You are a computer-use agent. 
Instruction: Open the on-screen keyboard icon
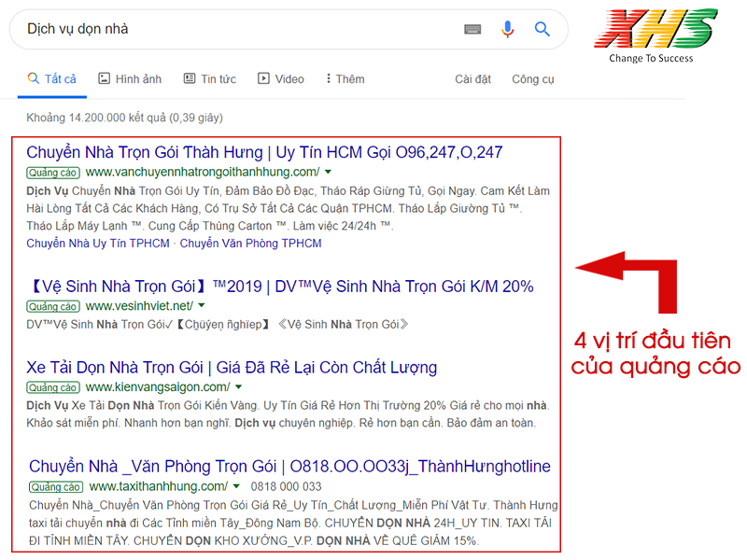tap(472, 30)
